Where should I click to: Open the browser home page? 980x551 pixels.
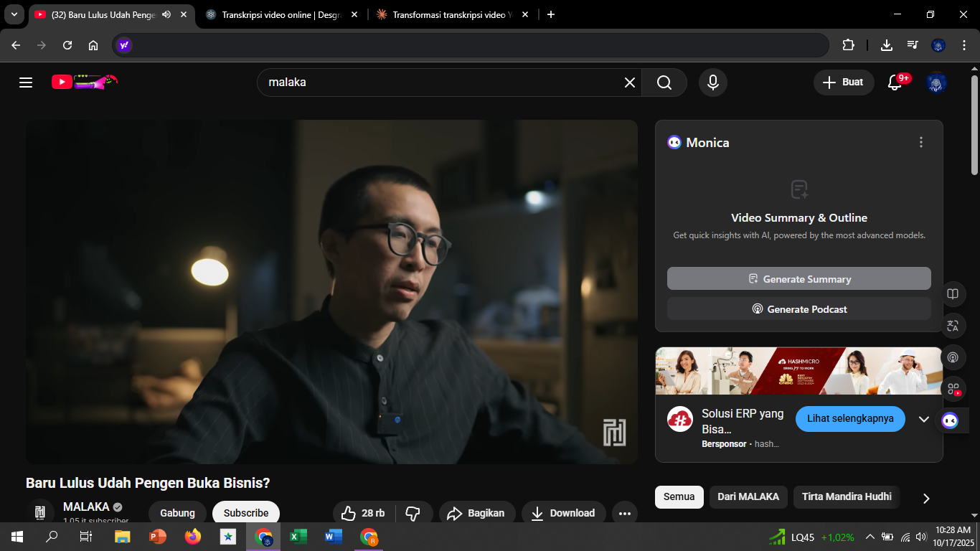pyautogui.click(x=93, y=45)
